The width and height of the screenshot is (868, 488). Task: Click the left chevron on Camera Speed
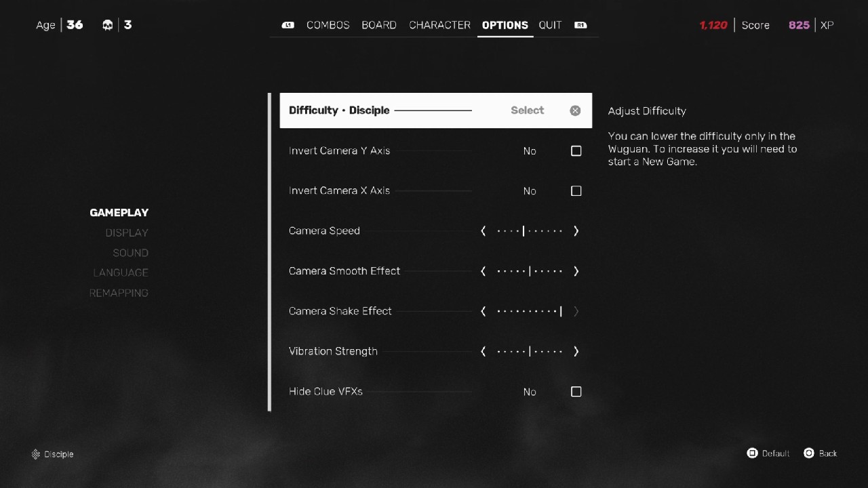(483, 230)
